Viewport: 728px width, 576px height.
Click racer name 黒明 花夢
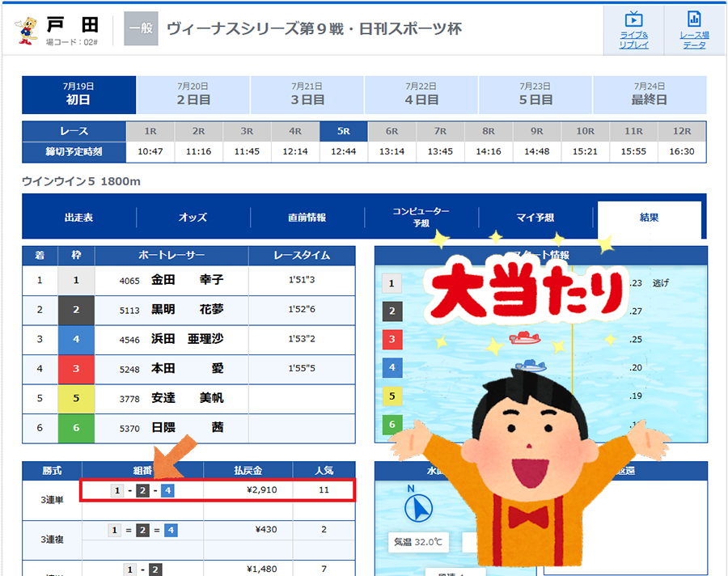point(188,309)
